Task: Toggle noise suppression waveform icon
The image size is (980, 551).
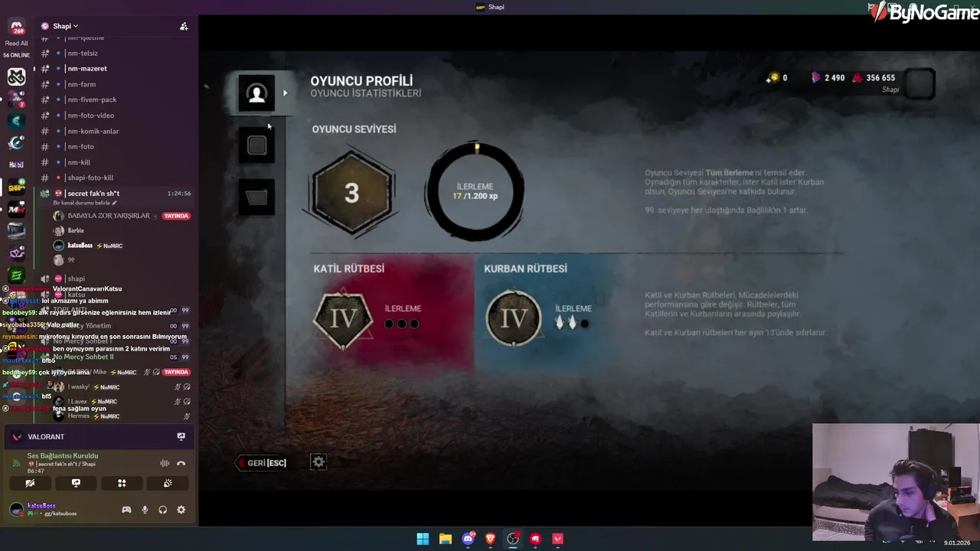Action: pyautogui.click(x=164, y=463)
